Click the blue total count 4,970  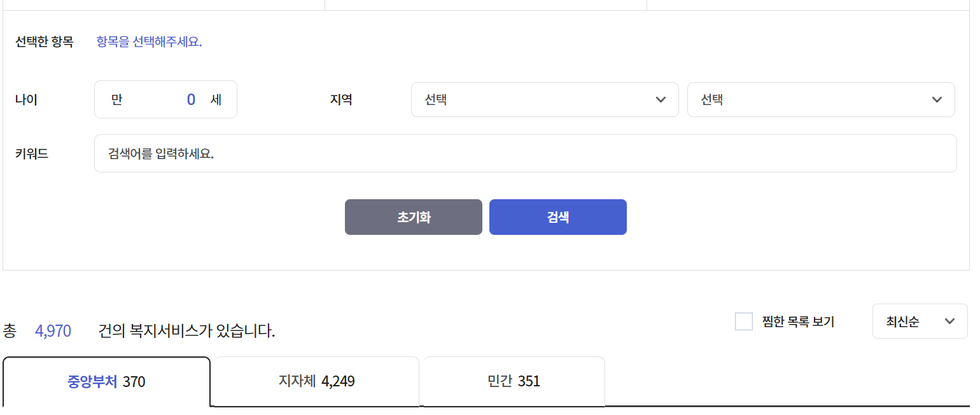pos(53,330)
